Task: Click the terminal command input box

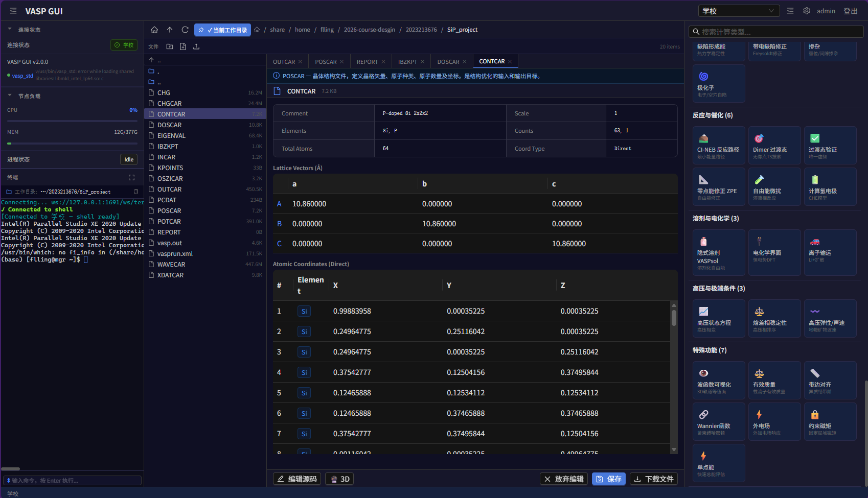Action: [x=72, y=481]
